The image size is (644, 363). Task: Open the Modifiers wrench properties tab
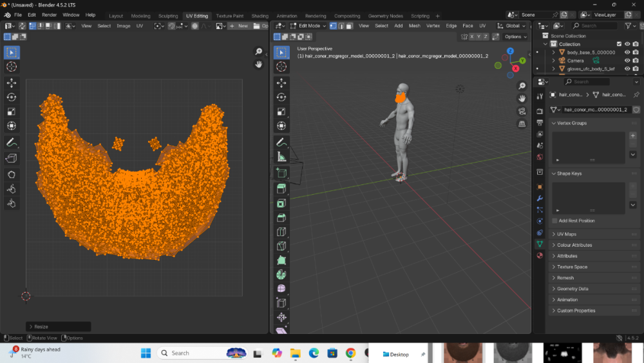click(x=540, y=198)
